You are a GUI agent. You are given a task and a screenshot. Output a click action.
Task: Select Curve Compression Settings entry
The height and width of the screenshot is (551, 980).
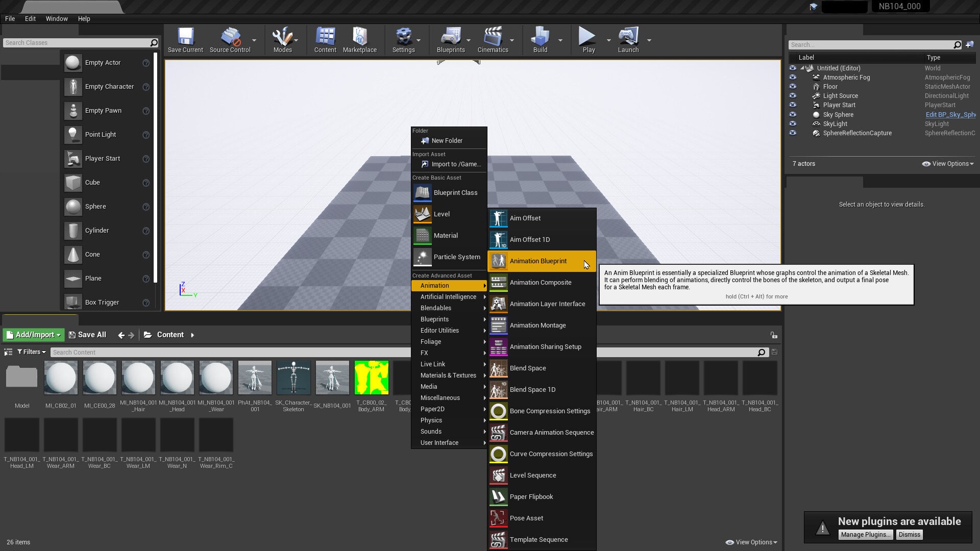coord(542,454)
